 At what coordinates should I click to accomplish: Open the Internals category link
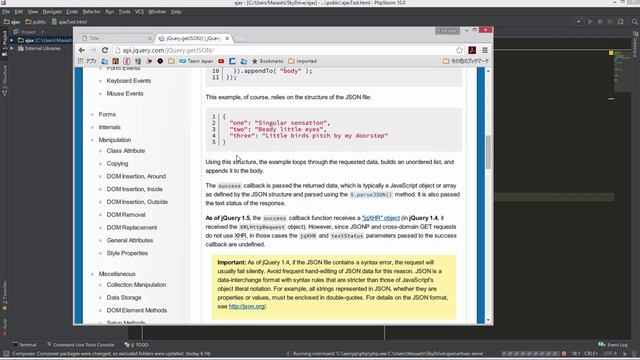tap(109, 127)
